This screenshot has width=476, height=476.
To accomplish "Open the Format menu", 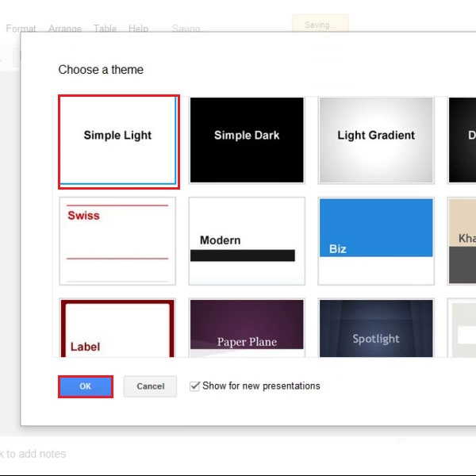I will tap(21, 29).
